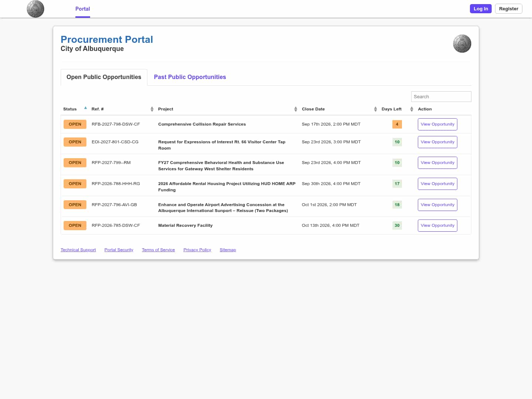The image size is (532, 399).
Task: Click the Enhance and Operate Airport Advertising title
Action: pos(223,208)
